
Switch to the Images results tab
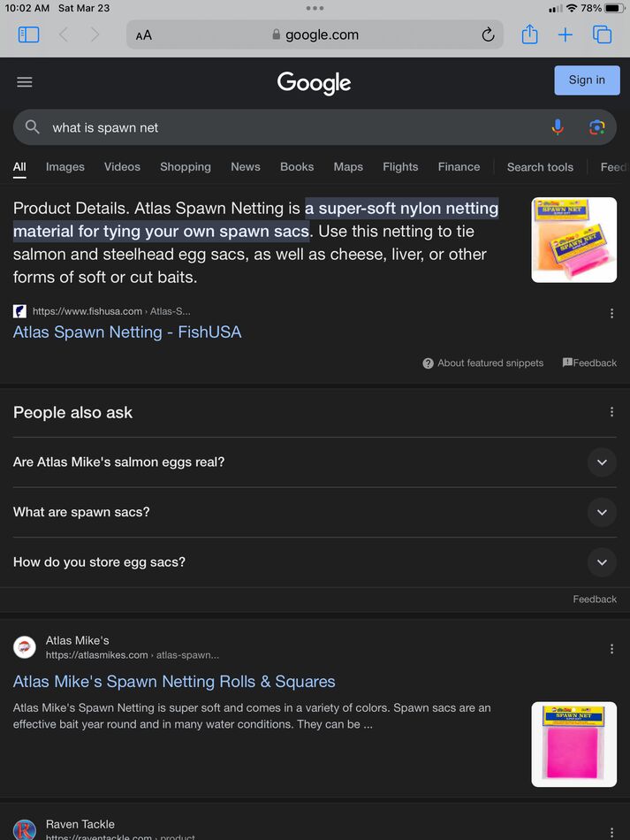[65, 167]
